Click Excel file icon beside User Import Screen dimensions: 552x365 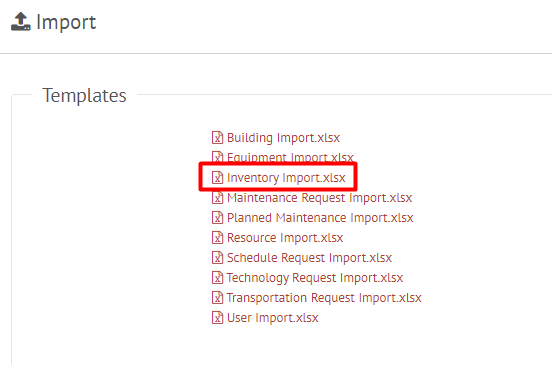[x=217, y=318]
